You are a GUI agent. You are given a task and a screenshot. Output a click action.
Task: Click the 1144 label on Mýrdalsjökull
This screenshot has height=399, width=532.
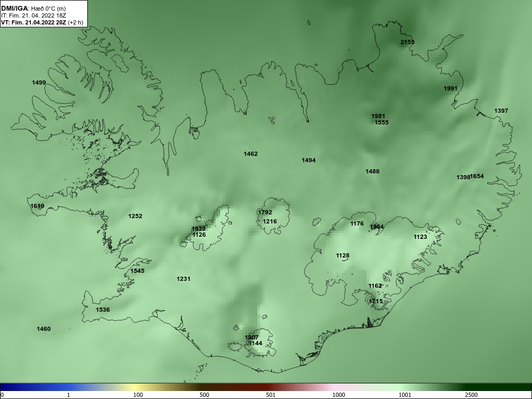pos(255,343)
